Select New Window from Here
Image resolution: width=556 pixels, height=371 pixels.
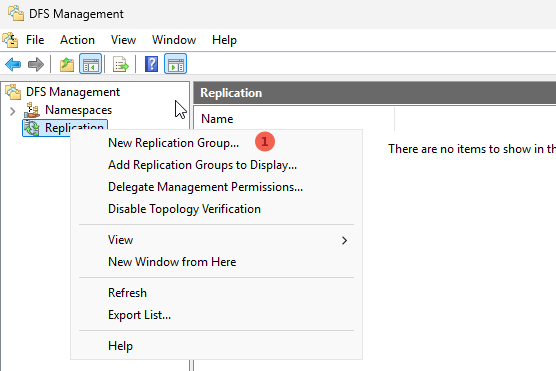pos(216,262)
